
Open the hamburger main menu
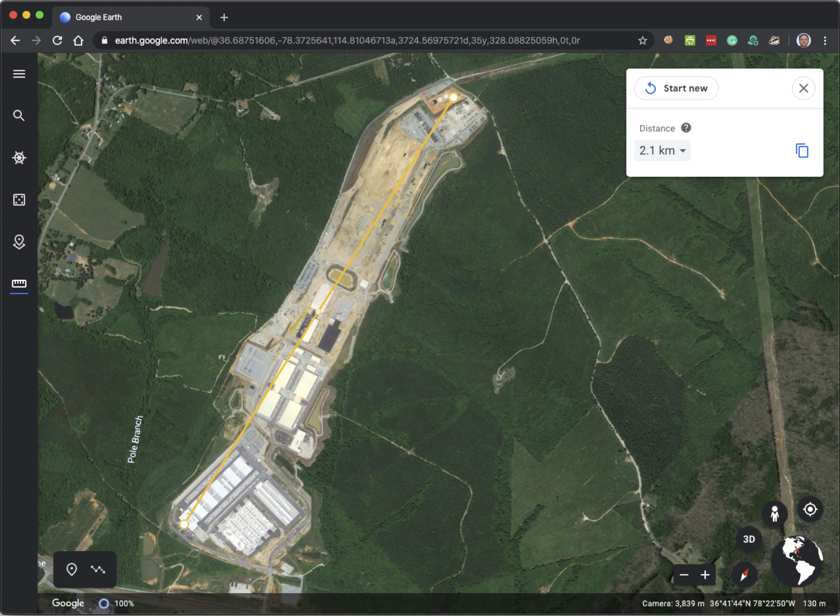click(x=19, y=74)
